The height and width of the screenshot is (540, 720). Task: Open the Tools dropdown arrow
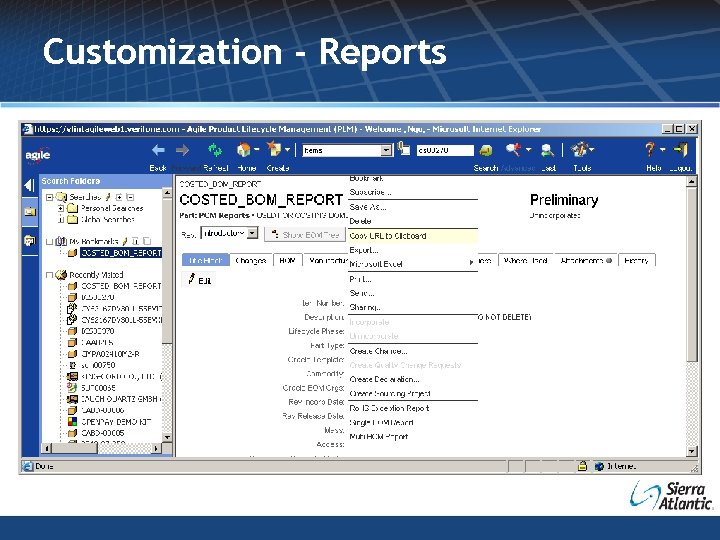(591, 150)
